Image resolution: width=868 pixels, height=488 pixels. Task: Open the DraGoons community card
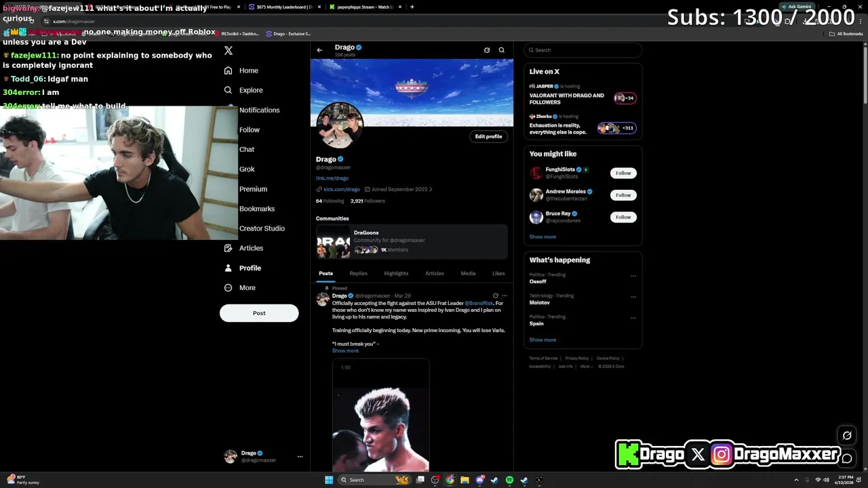[x=412, y=242]
